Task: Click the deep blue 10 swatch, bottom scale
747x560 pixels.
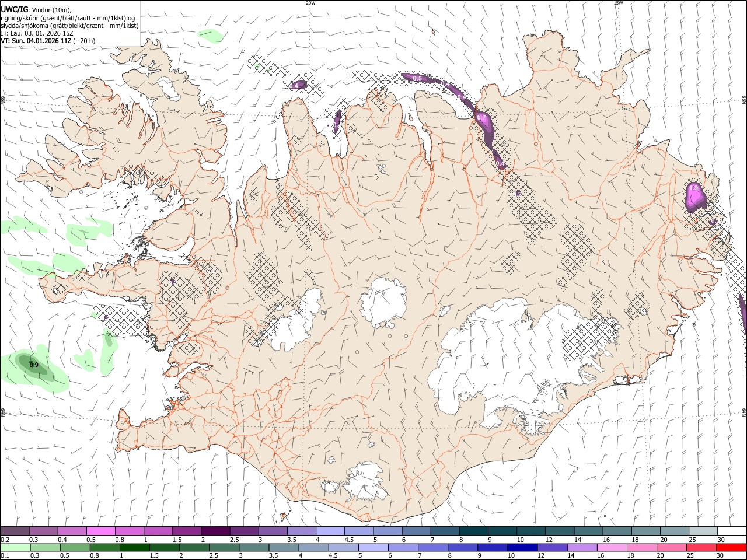Action: click(522, 547)
